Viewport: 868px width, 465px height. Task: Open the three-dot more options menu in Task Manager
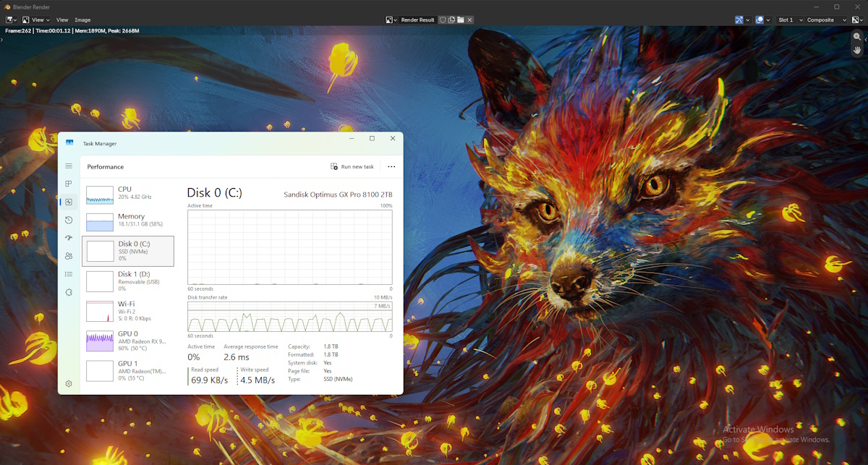click(391, 166)
